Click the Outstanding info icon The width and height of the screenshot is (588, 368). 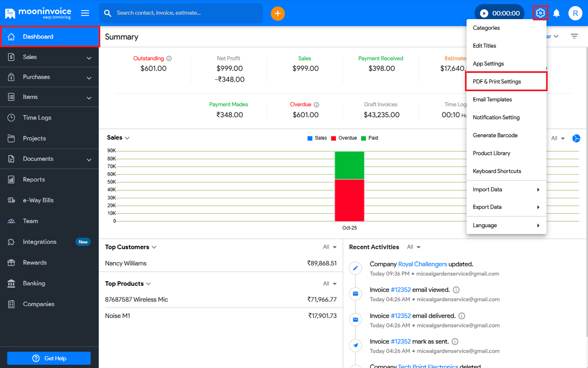169,58
